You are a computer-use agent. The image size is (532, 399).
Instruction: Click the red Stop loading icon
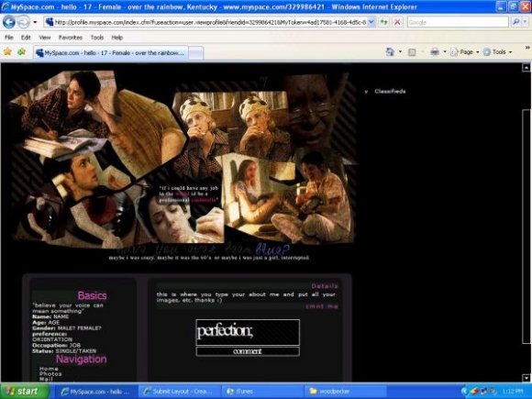(397, 22)
